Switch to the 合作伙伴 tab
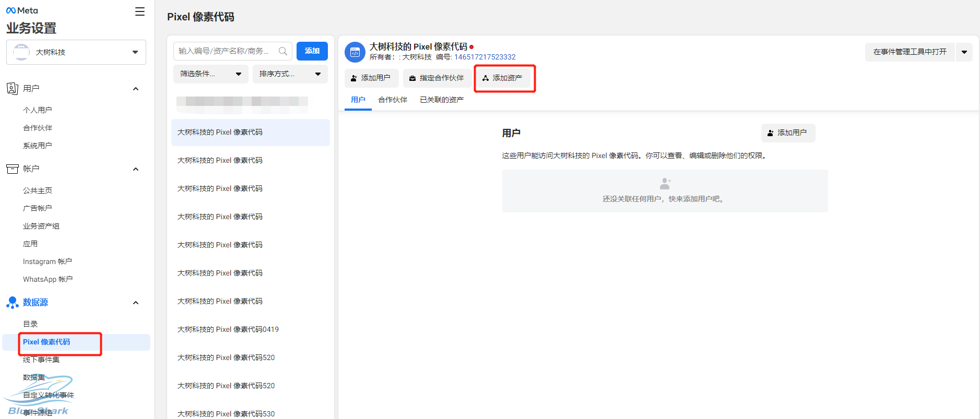Viewport: 980px width, 419px height. (x=393, y=100)
